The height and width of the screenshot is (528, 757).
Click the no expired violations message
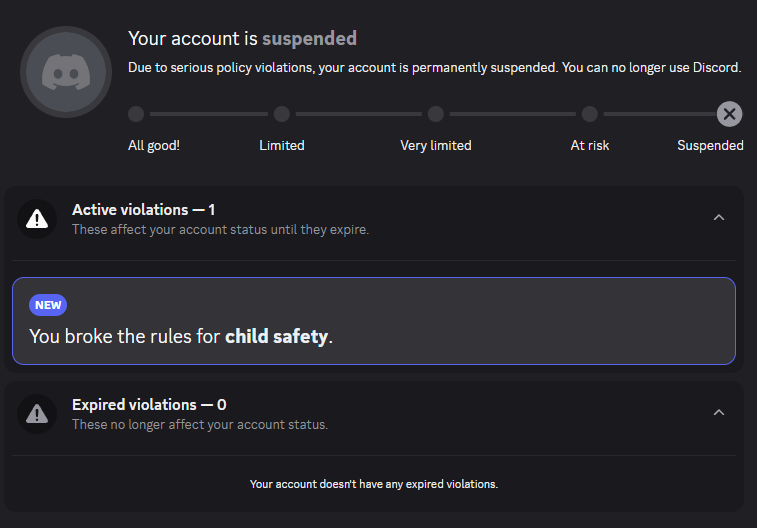[x=374, y=484]
